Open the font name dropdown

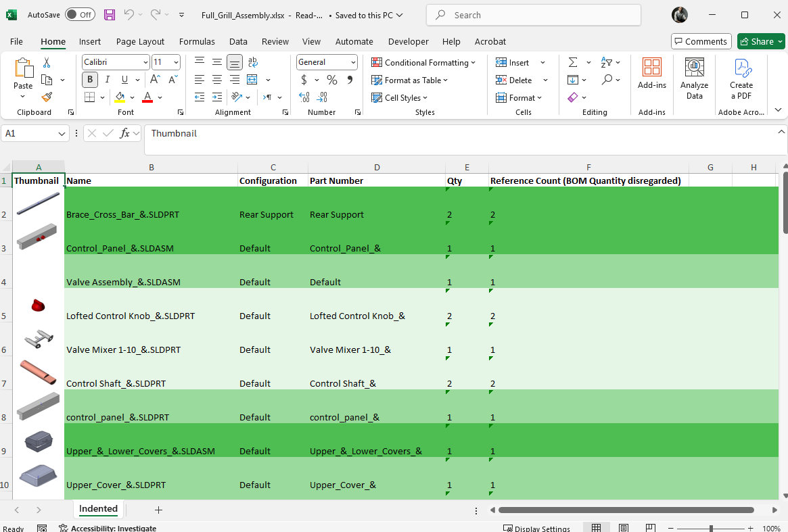(x=145, y=62)
